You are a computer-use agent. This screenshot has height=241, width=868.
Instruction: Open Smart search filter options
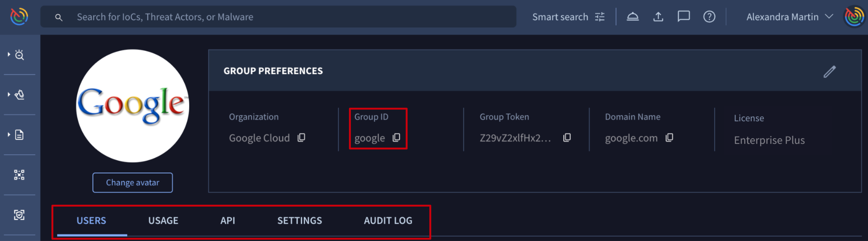[x=568, y=17]
